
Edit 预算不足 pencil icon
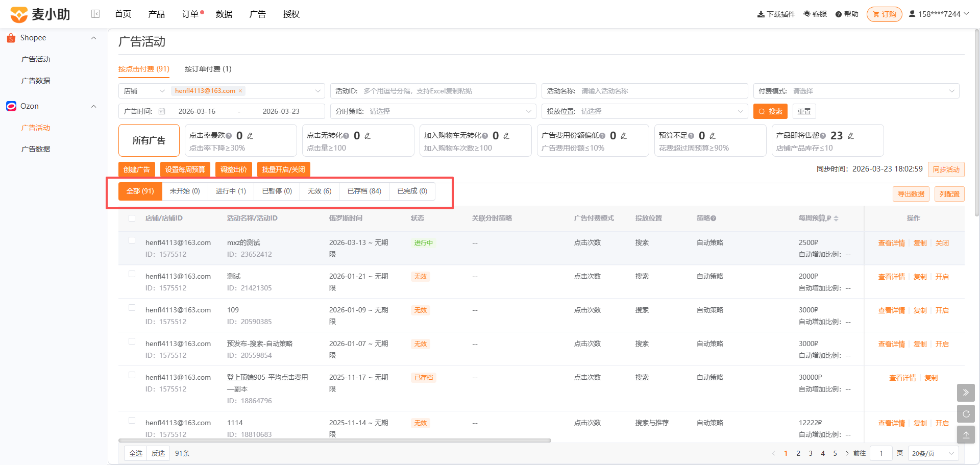click(713, 136)
